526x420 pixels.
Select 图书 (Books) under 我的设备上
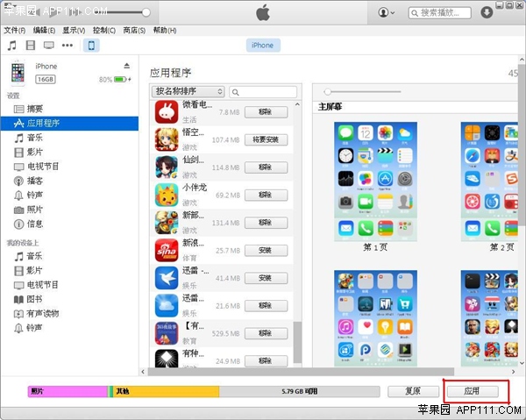34,299
